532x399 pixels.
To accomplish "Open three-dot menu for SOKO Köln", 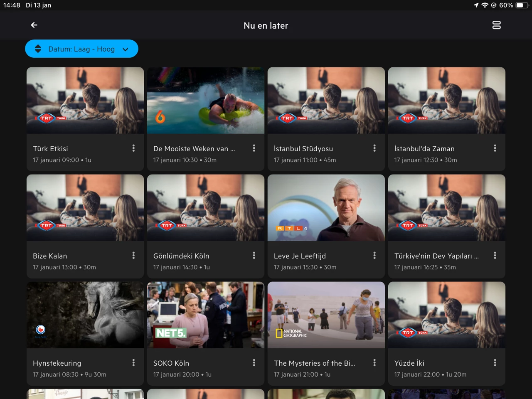I will (x=254, y=363).
